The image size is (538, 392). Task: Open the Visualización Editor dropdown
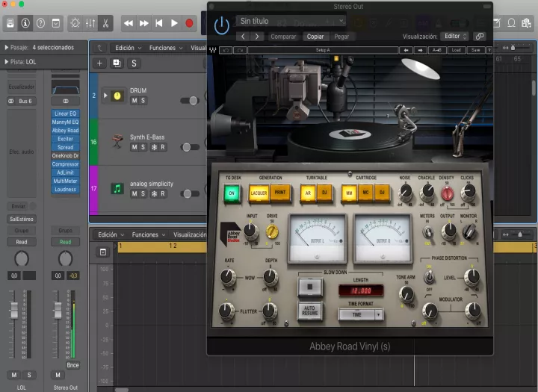[x=455, y=37]
